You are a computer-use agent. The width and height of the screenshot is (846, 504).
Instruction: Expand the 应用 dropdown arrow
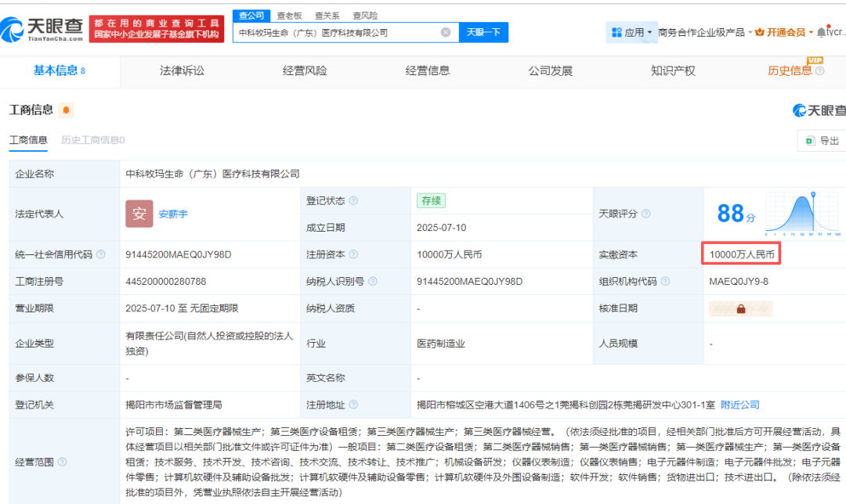pyautogui.click(x=649, y=32)
